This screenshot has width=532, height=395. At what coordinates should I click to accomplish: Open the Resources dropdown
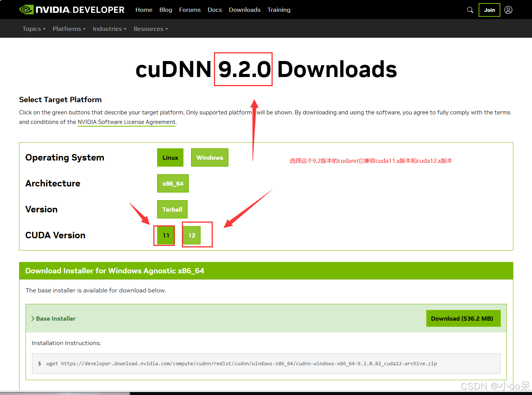click(150, 29)
